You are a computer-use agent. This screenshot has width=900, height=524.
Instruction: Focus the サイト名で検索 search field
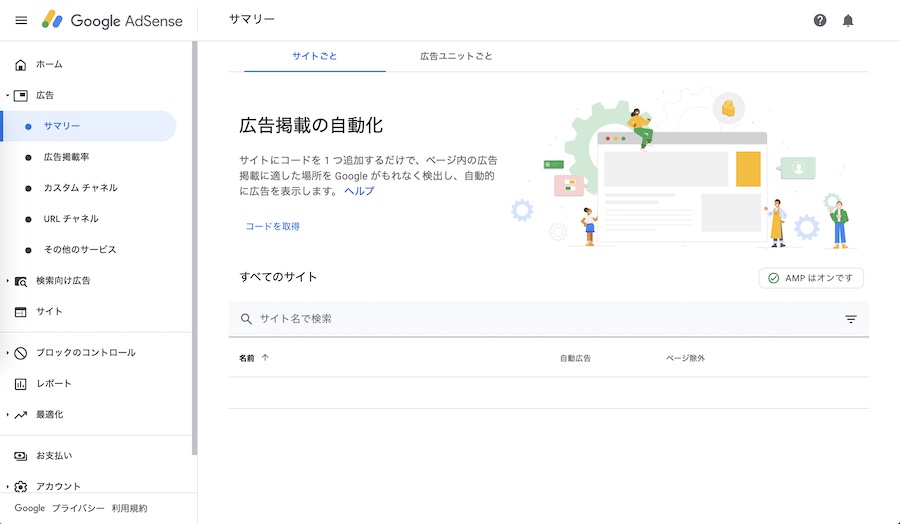pyautogui.click(x=548, y=319)
